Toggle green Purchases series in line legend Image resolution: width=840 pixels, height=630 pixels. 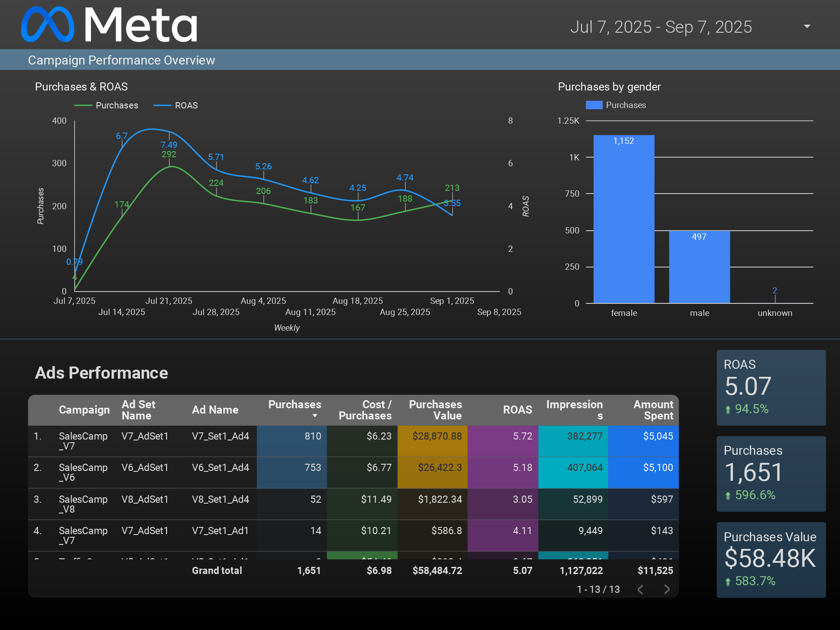107,105
